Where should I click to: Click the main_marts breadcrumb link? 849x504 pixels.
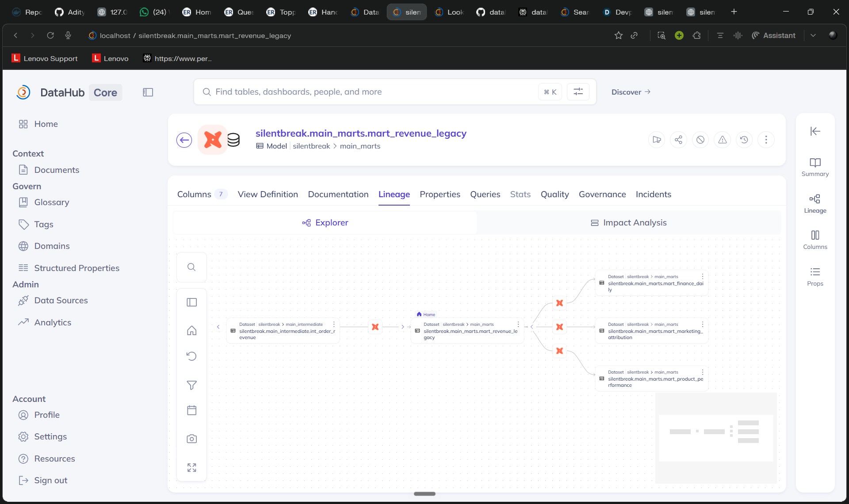(x=360, y=146)
